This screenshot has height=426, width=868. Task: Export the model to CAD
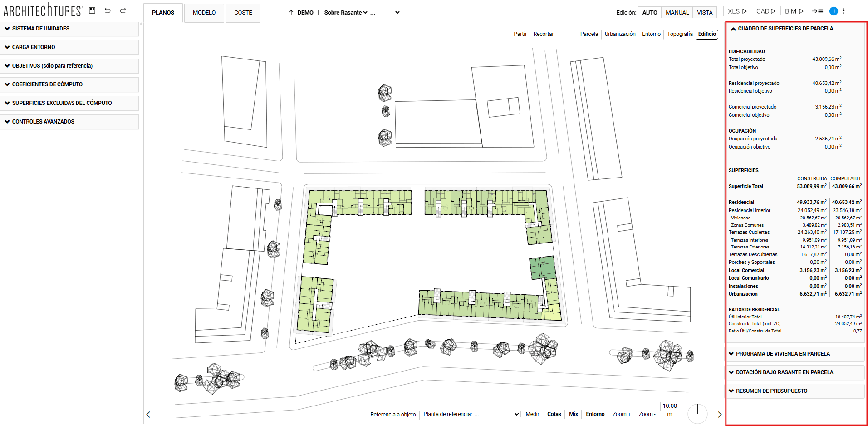coord(765,11)
